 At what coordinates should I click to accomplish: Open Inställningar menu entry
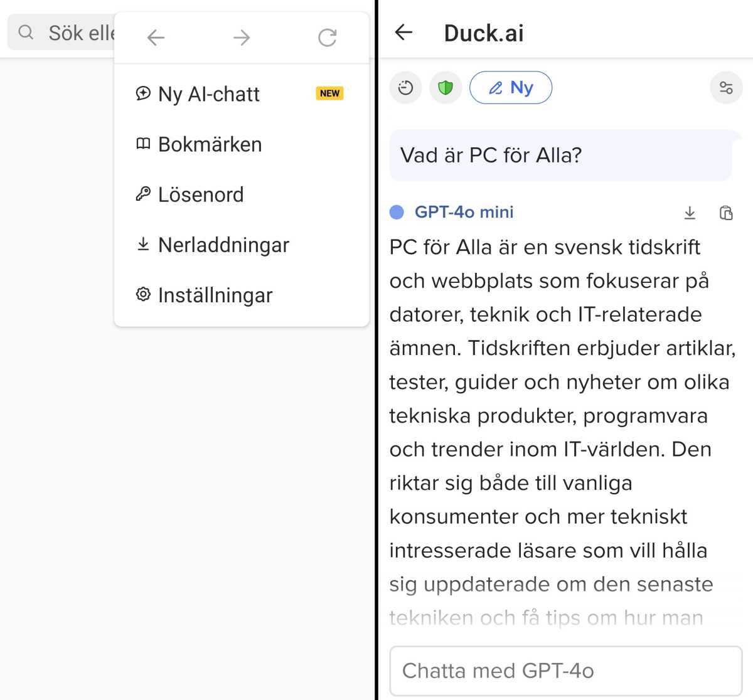[215, 295]
